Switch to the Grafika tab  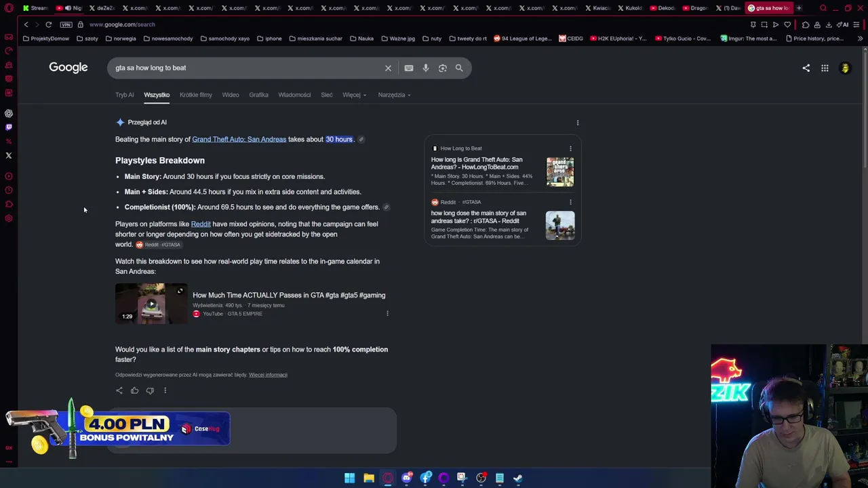(258, 95)
